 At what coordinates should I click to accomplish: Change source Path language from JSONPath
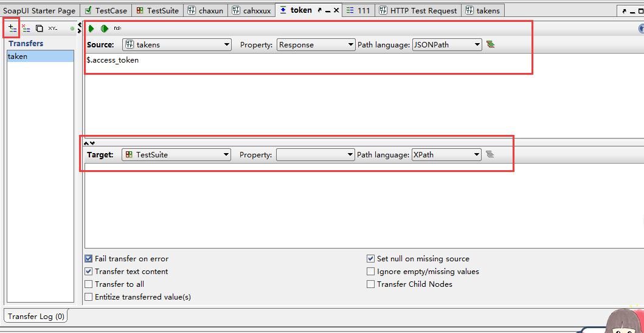coord(447,45)
